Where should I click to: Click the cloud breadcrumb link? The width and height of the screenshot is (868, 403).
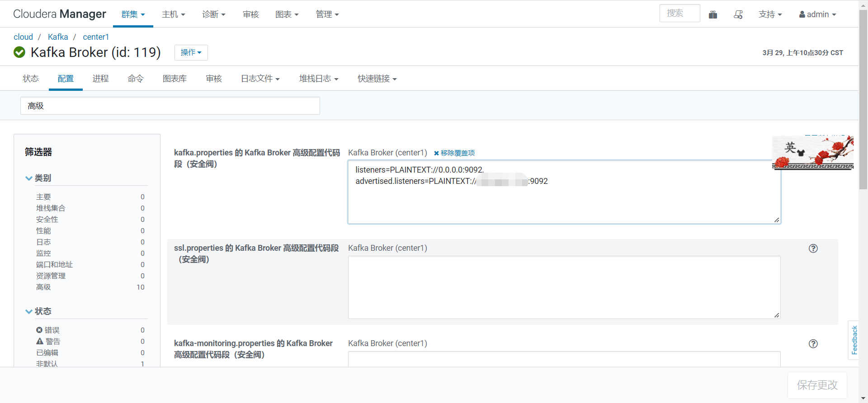tap(23, 37)
